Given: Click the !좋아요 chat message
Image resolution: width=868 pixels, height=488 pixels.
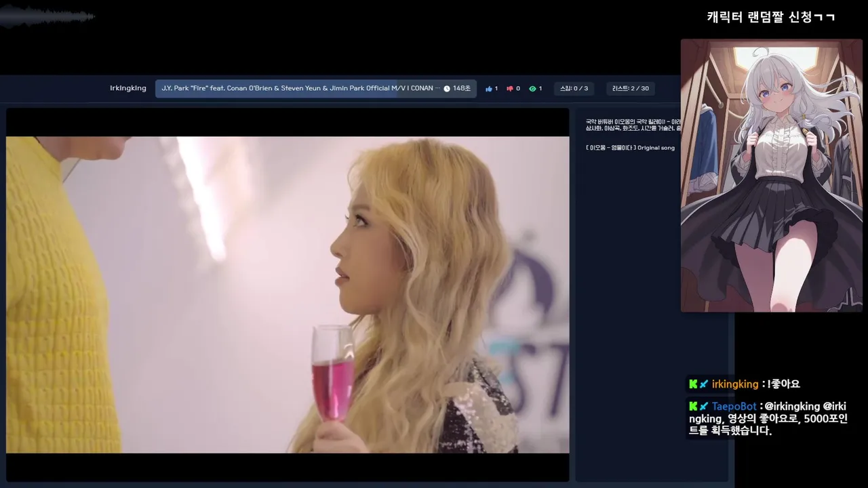Looking at the screenshot, I should tap(783, 384).
